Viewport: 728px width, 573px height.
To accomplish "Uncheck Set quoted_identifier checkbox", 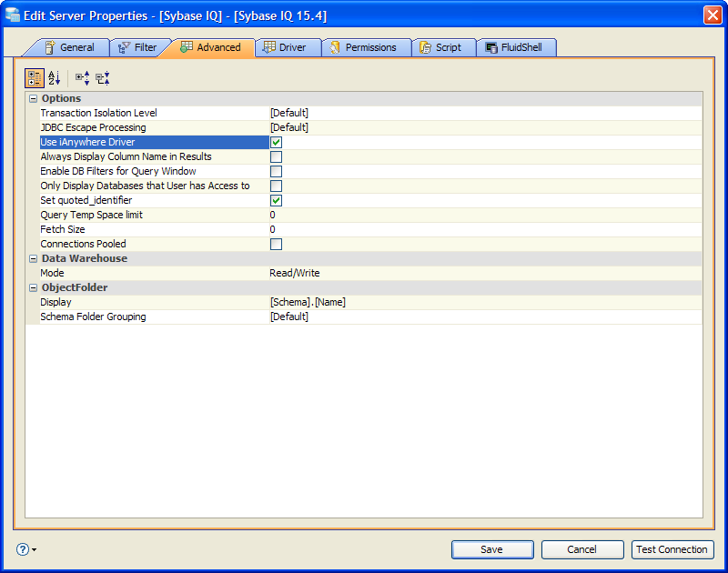I will tap(277, 200).
